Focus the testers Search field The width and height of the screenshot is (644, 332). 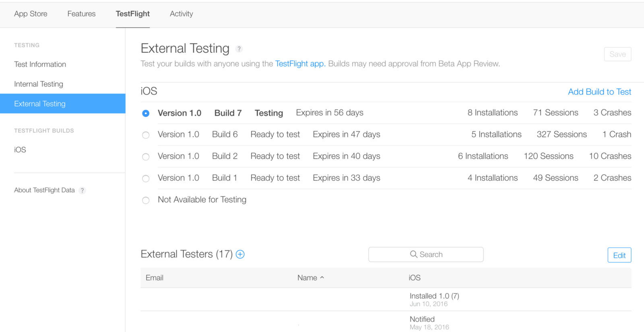click(x=426, y=254)
